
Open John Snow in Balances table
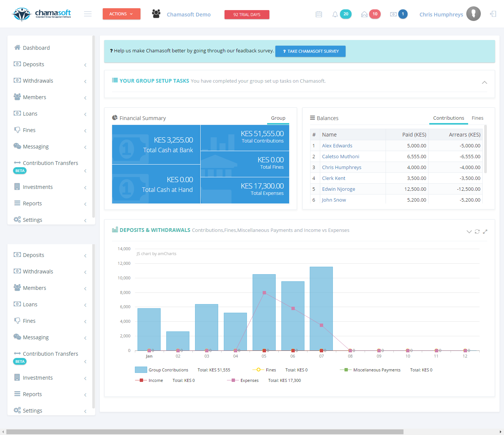334,200
